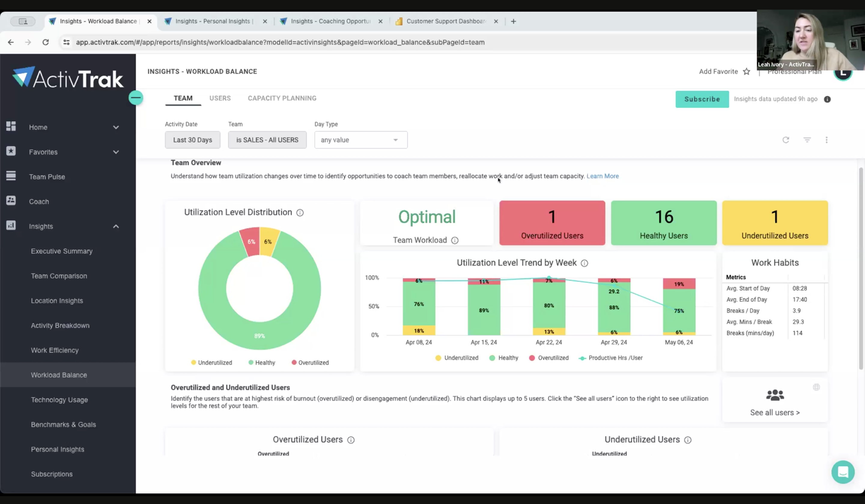This screenshot has width=865, height=504.
Task: Click the Insights chart icon in the sidebar
Action: pyautogui.click(x=11, y=226)
